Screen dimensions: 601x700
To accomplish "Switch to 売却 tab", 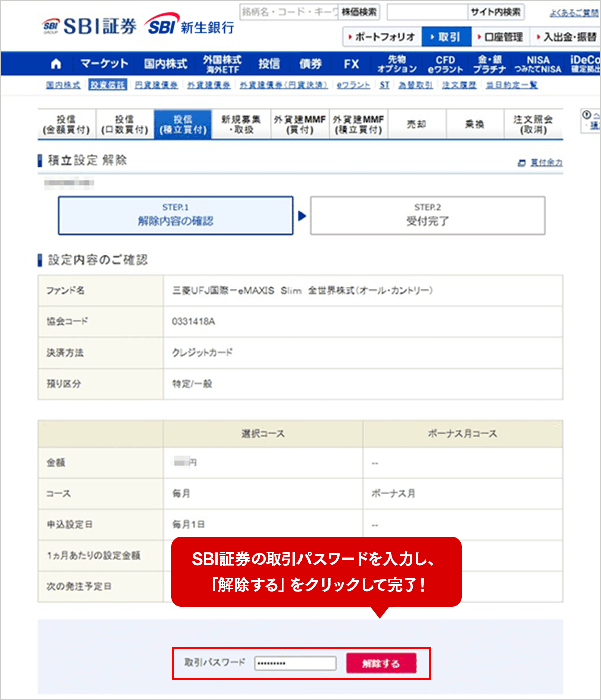I will point(417,124).
